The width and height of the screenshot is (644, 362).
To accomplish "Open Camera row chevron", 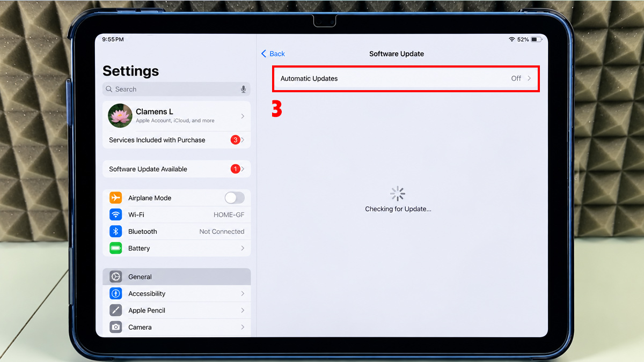I will point(243,327).
